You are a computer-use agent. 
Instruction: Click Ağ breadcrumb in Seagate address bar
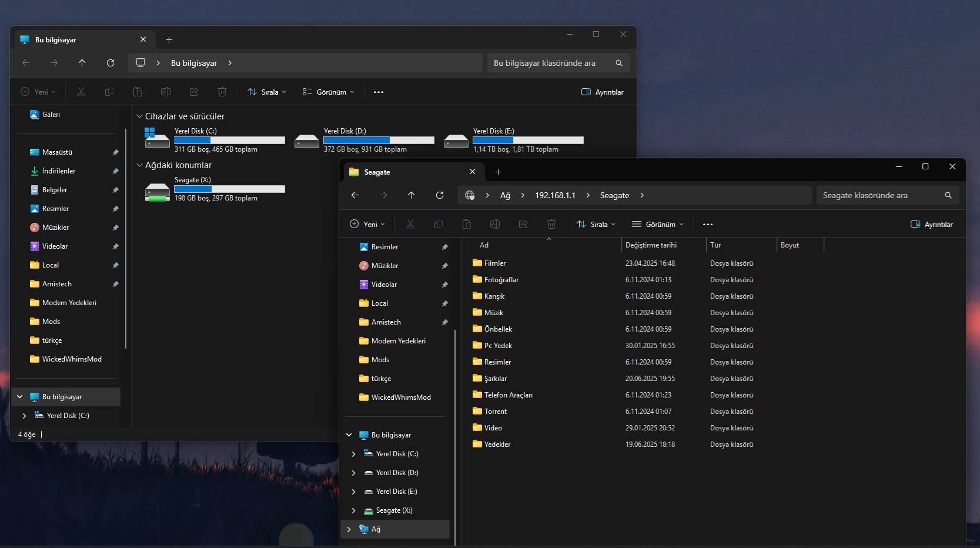click(505, 195)
